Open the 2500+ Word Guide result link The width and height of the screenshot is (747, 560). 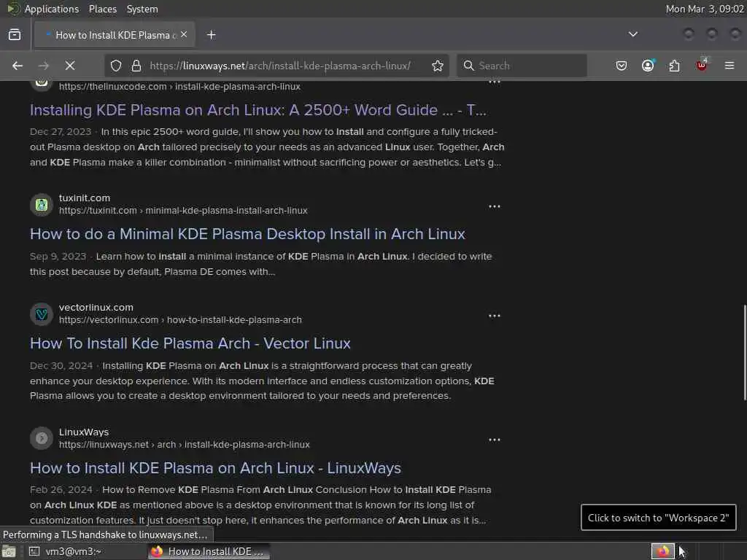coord(258,110)
